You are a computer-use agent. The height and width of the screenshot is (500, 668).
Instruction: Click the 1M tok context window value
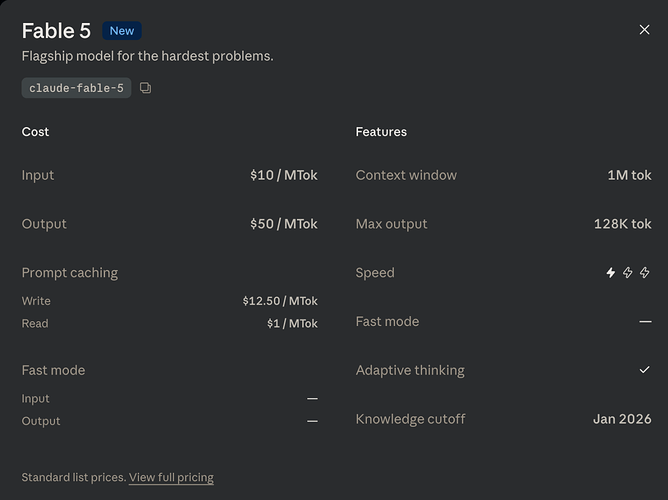(x=629, y=175)
